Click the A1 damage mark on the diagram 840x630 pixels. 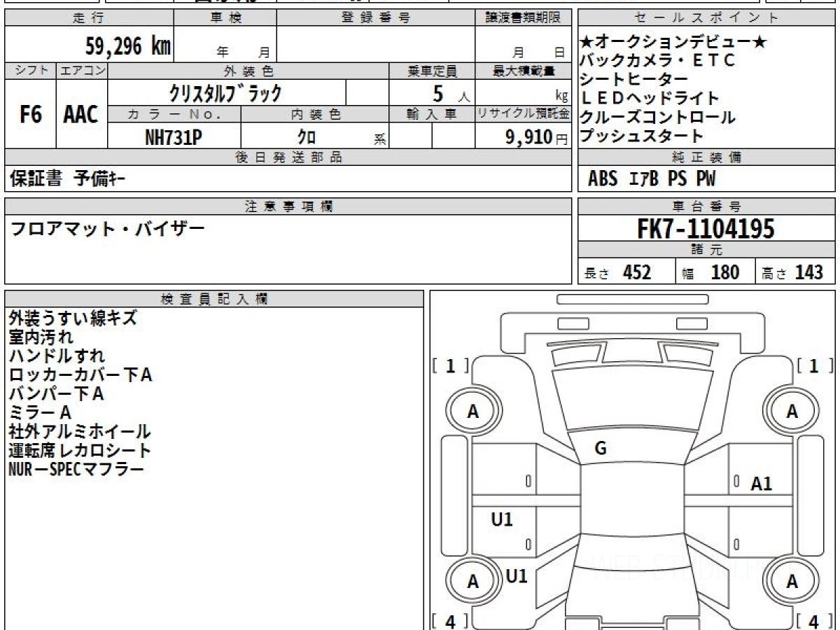[762, 483]
